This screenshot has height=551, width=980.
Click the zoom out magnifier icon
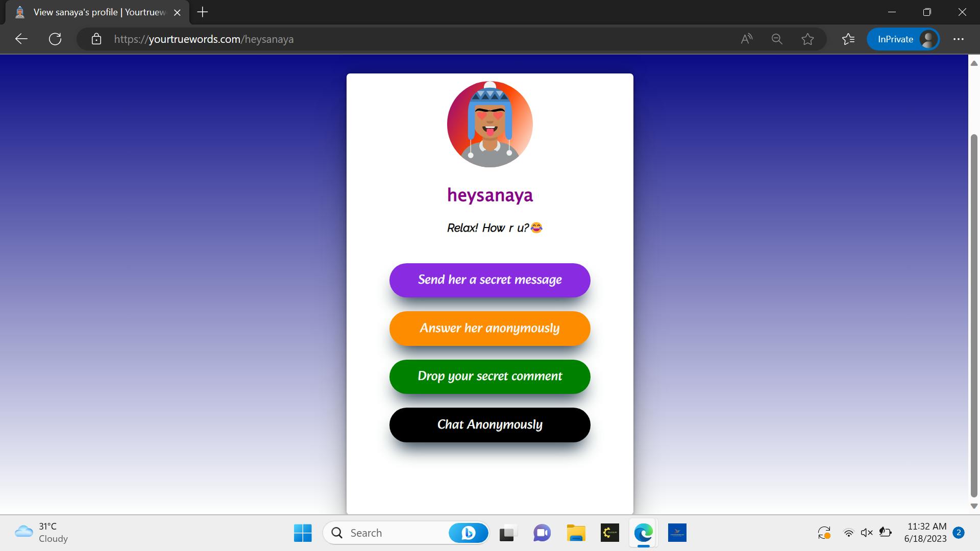pos(777,39)
